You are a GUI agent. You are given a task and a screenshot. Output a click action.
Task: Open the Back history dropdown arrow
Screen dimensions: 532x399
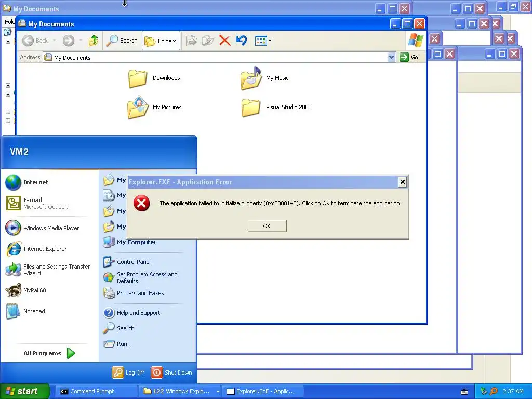tap(54, 41)
